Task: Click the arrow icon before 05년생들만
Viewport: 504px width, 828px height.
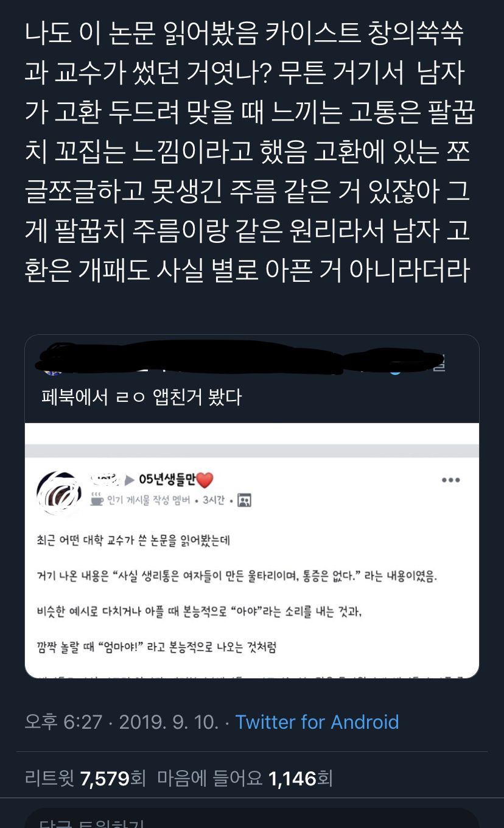Action: tap(129, 480)
